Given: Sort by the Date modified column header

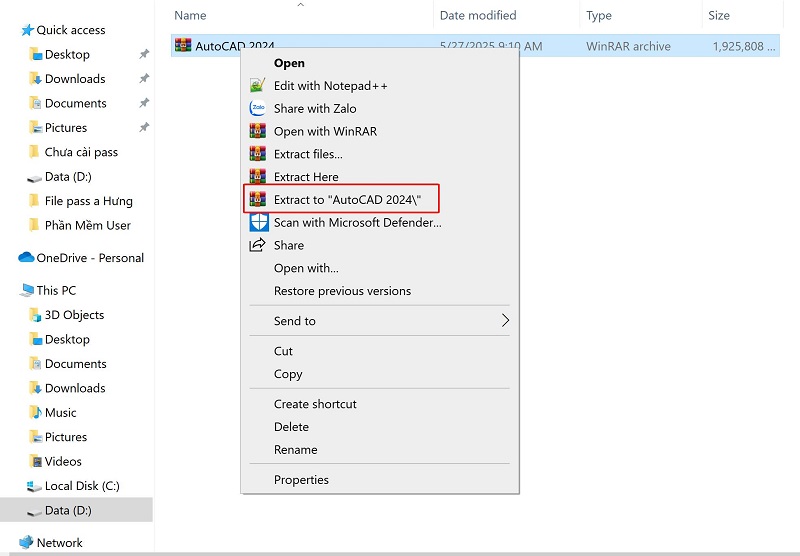Looking at the screenshot, I should [x=478, y=15].
